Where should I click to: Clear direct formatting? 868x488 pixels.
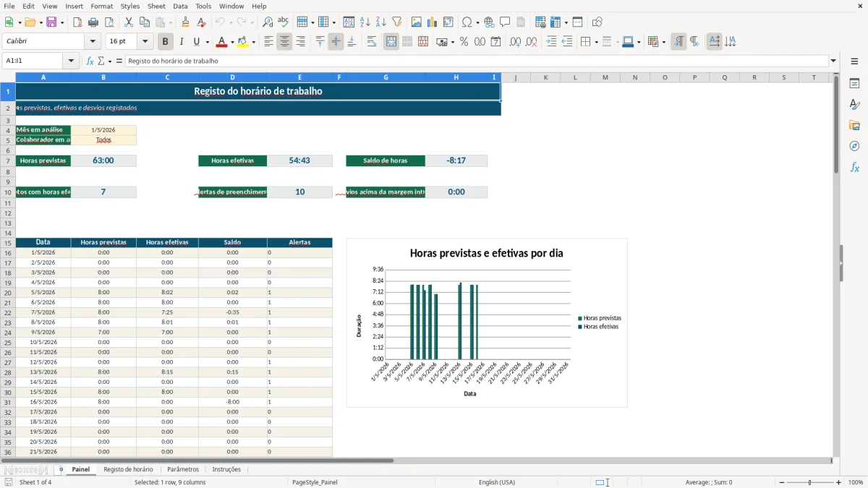click(202, 22)
